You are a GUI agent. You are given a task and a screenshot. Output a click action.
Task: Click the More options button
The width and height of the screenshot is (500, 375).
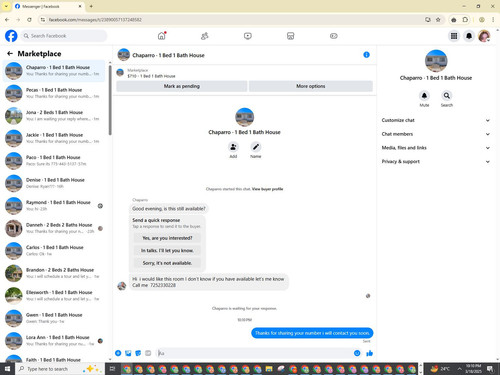[311, 86]
